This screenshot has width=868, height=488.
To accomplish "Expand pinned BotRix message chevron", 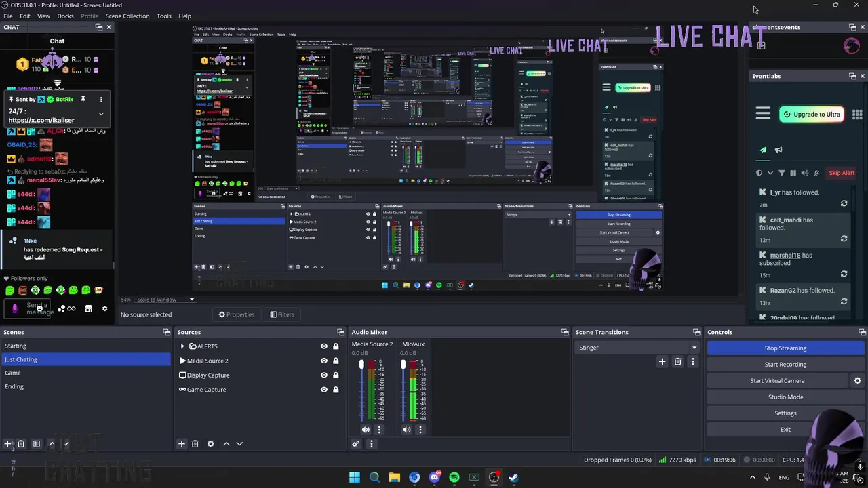I will click(x=101, y=113).
